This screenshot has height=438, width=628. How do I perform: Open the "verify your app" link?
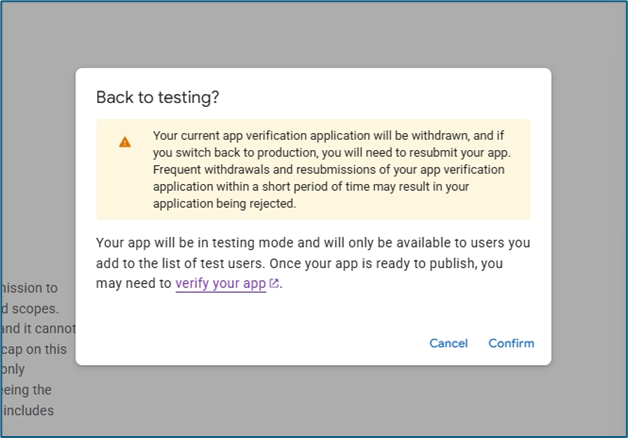point(220,283)
